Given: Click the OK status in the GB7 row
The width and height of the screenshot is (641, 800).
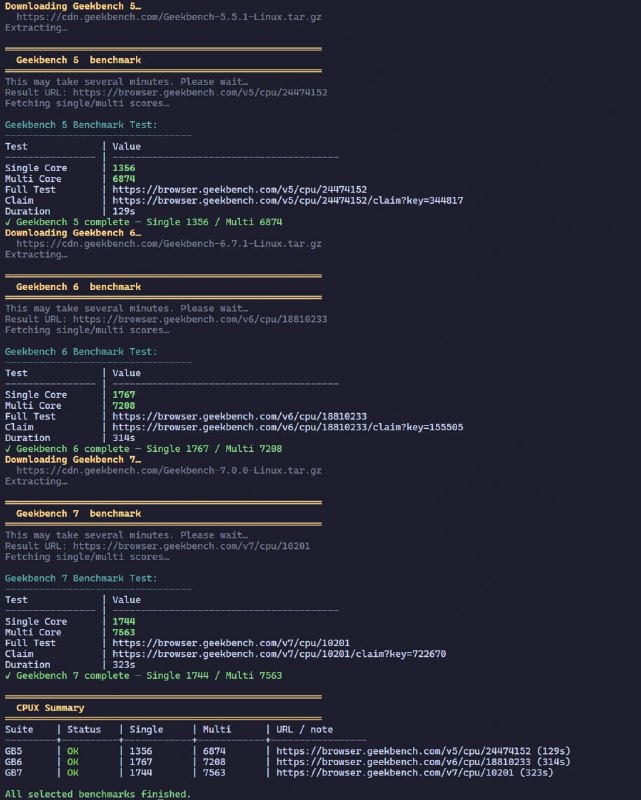Looking at the screenshot, I should [x=73, y=772].
